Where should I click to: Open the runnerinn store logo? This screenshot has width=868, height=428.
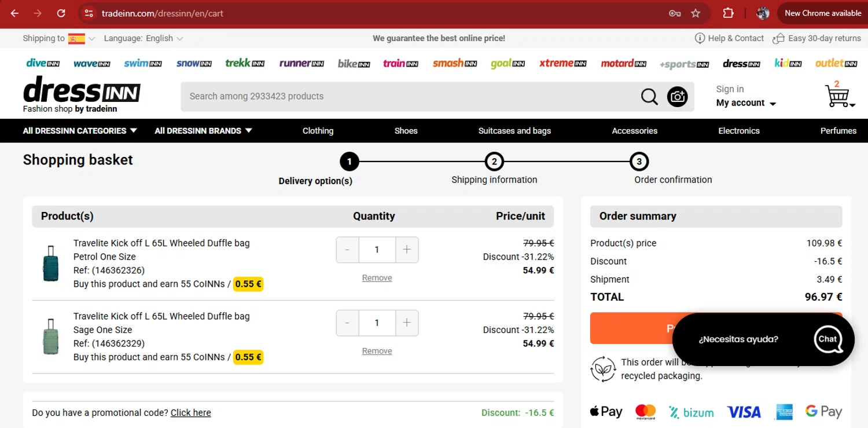(x=301, y=63)
